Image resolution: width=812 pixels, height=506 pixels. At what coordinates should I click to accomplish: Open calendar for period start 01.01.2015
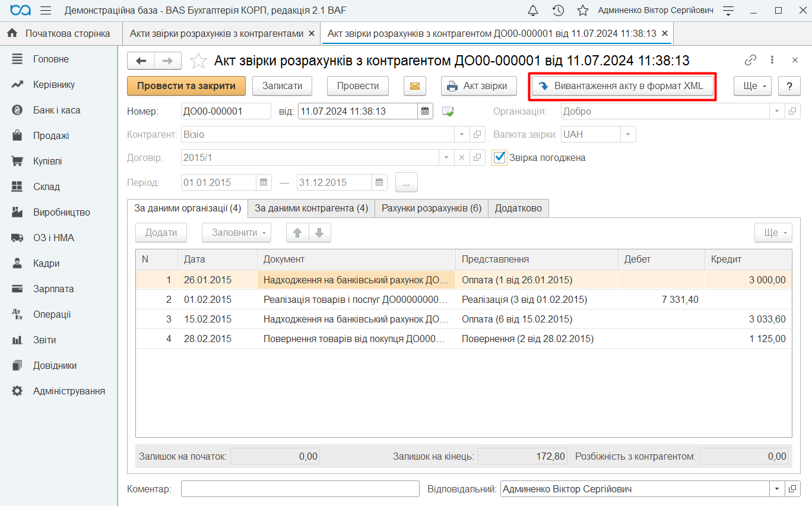(x=264, y=182)
